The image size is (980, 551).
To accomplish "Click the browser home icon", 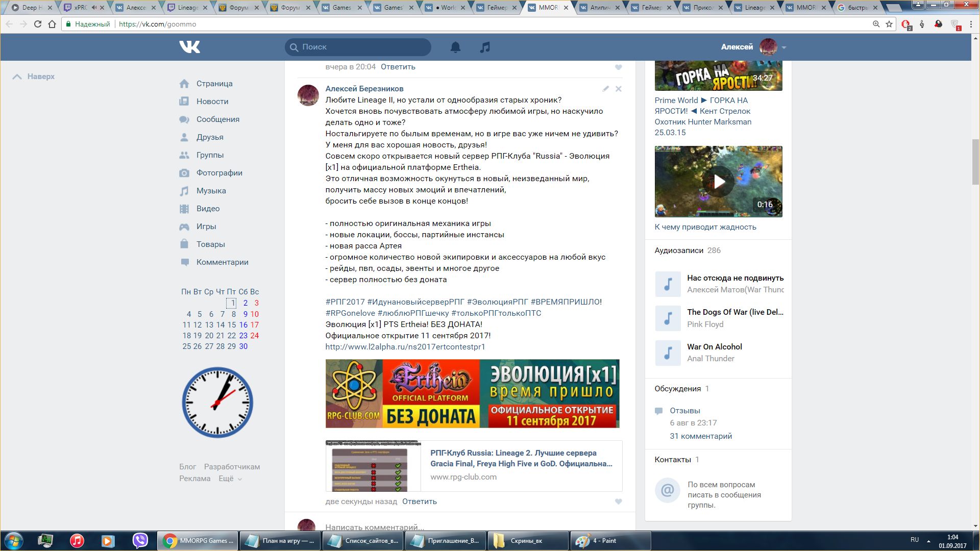I will coord(52,24).
